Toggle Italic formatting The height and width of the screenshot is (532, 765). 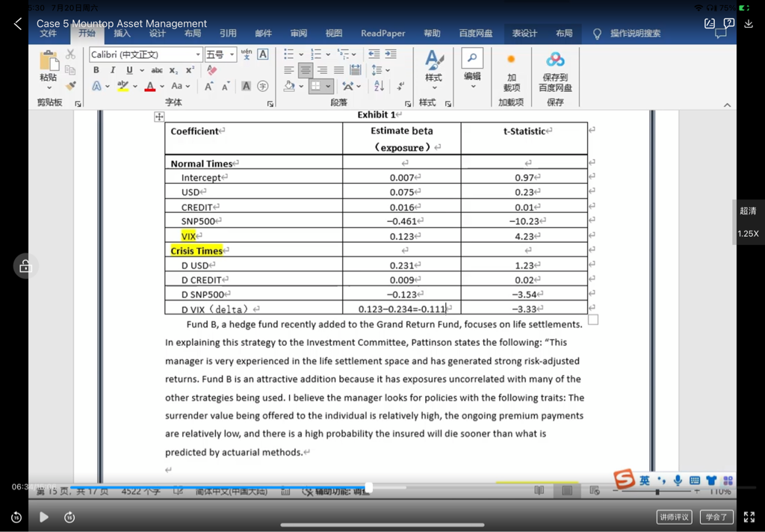(113, 70)
